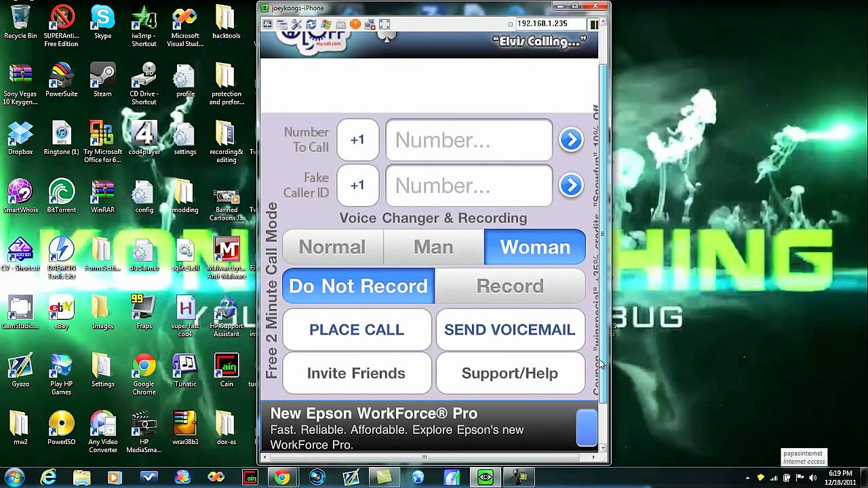Select Dropbox desktop icon

[x=20, y=138]
